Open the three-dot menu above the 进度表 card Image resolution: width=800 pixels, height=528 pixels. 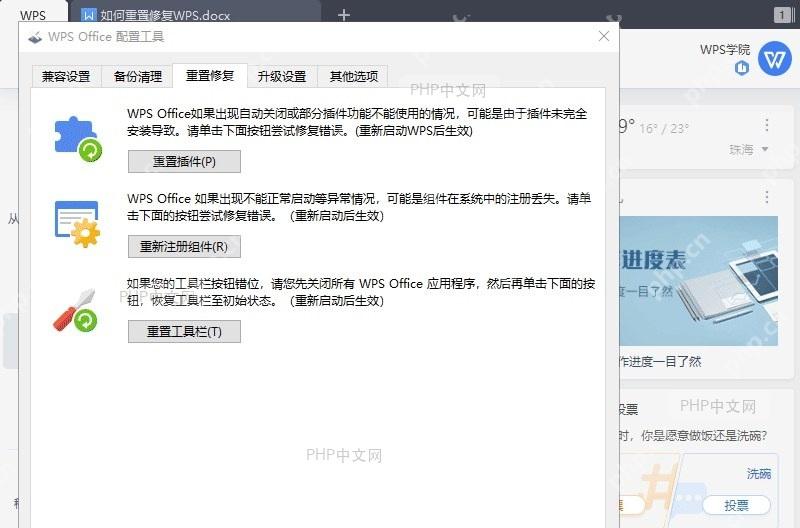767,197
